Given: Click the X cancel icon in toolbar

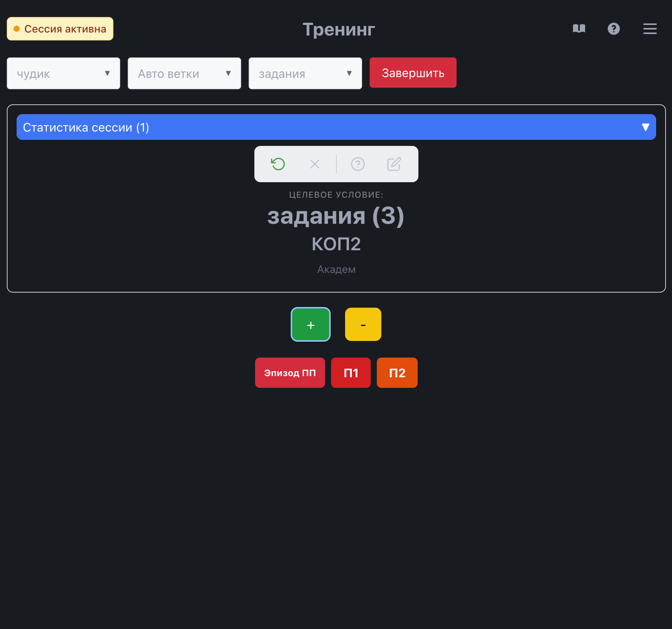Looking at the screenshot, I should (x=314, y=164).
